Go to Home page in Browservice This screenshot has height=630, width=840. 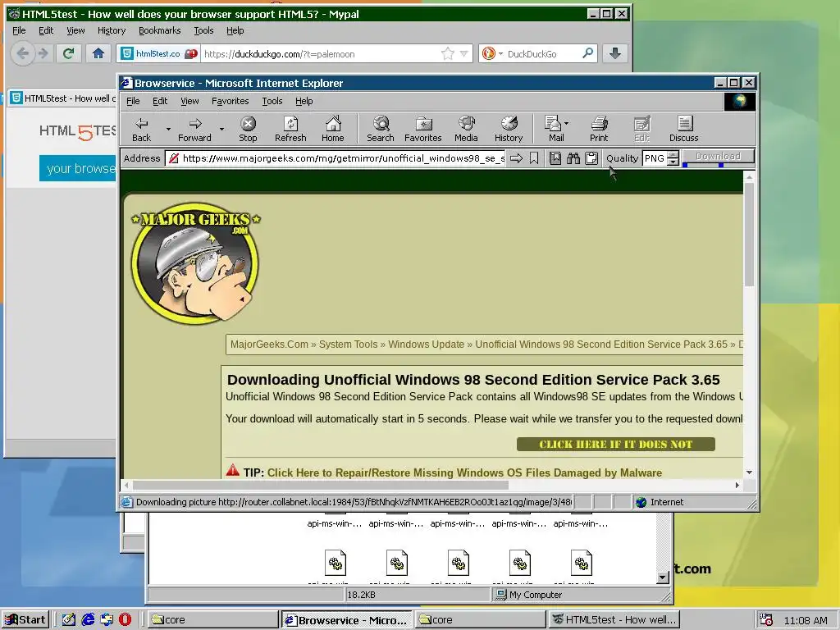point(333,130)
